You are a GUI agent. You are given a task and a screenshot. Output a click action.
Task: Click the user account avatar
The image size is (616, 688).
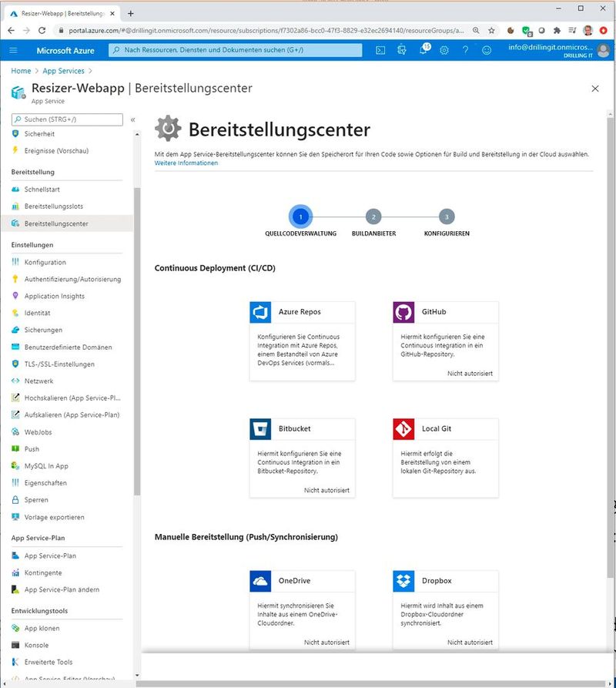pos(603,50)
